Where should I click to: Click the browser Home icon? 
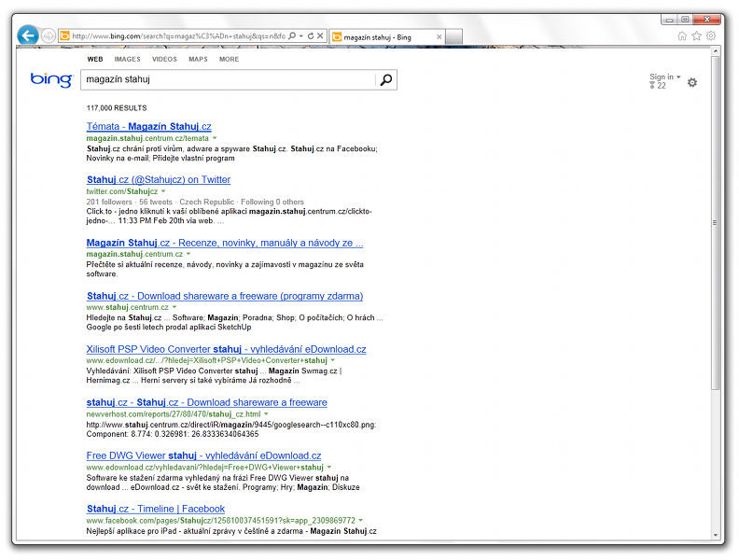(x=682, y=35)
